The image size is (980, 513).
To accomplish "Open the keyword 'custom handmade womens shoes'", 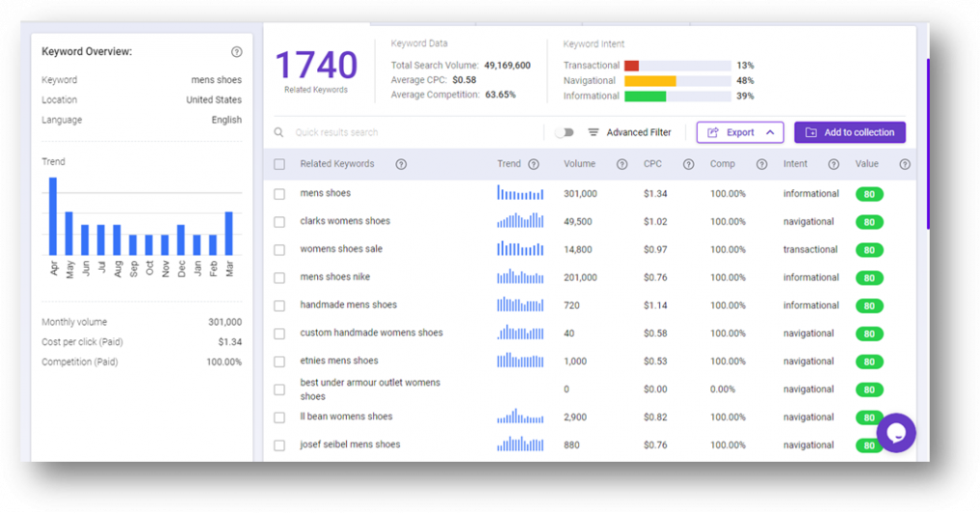I will 371,333.
